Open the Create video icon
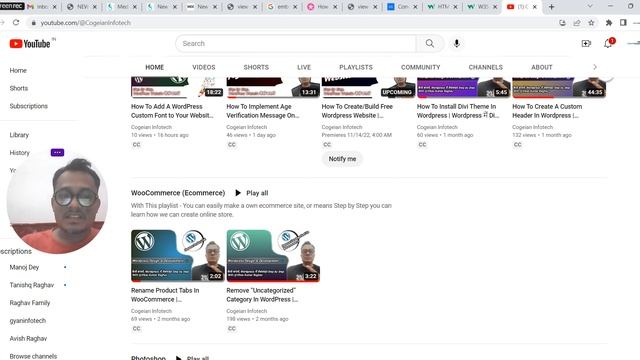 point(586,43)
